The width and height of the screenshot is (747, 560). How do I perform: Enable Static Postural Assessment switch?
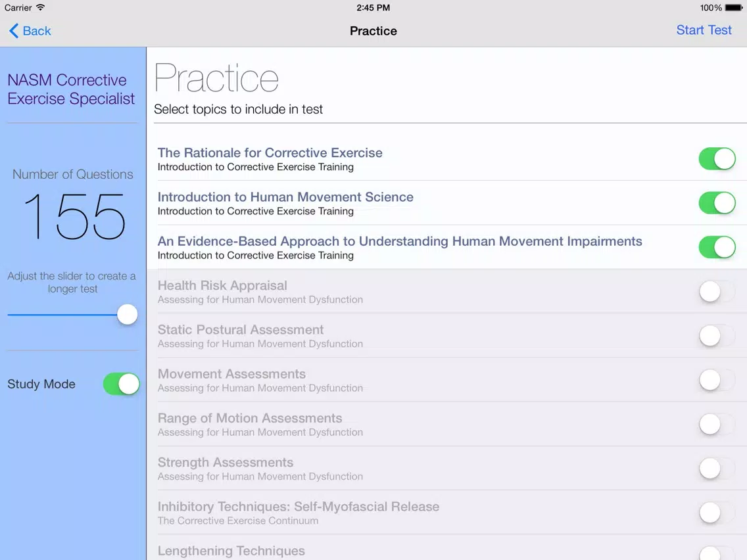click(717, 336)
